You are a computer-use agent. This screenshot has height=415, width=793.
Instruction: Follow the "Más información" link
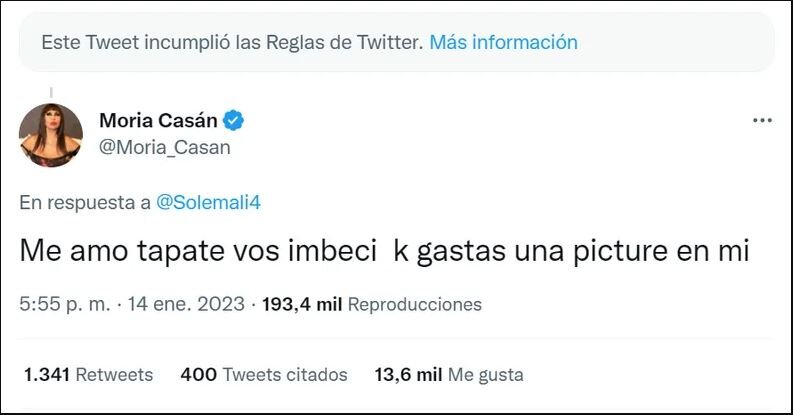click(x=503, y=43)
